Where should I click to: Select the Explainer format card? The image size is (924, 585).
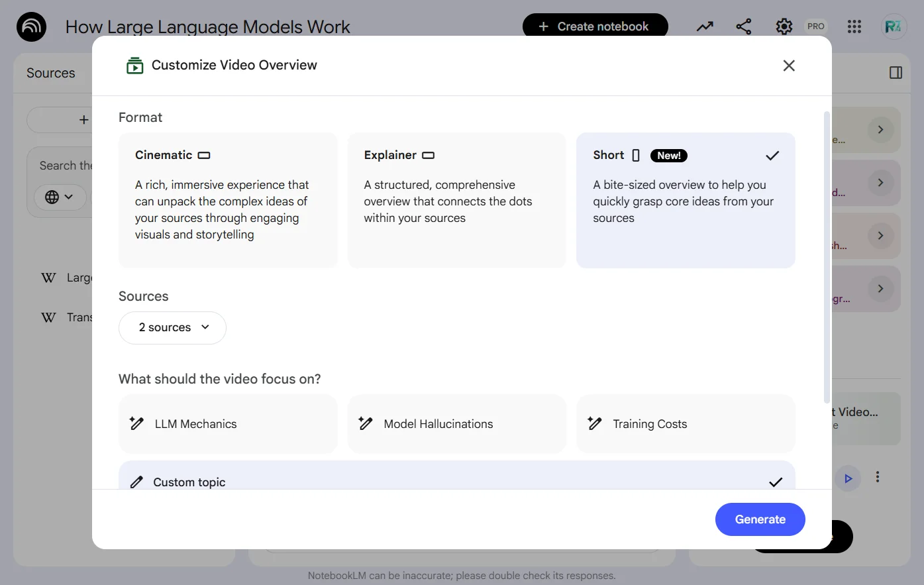click(x=457, y=200)
